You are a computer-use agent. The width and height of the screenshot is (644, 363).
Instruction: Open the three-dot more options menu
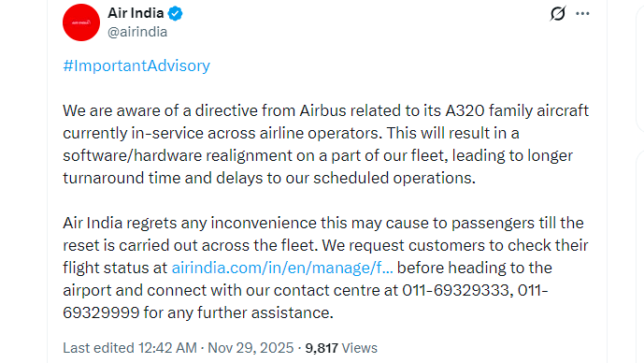(x=582, y=14)
